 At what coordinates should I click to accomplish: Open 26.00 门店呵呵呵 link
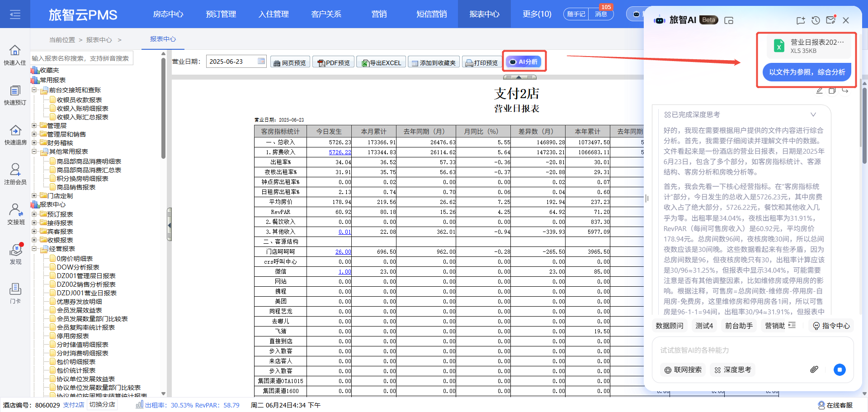343,252
